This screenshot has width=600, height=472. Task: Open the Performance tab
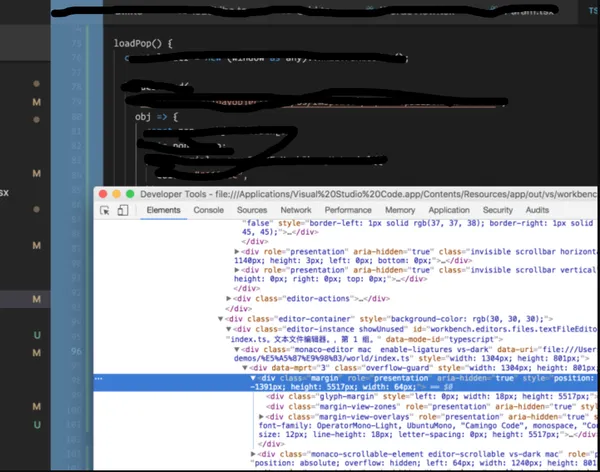coord(348,210)
